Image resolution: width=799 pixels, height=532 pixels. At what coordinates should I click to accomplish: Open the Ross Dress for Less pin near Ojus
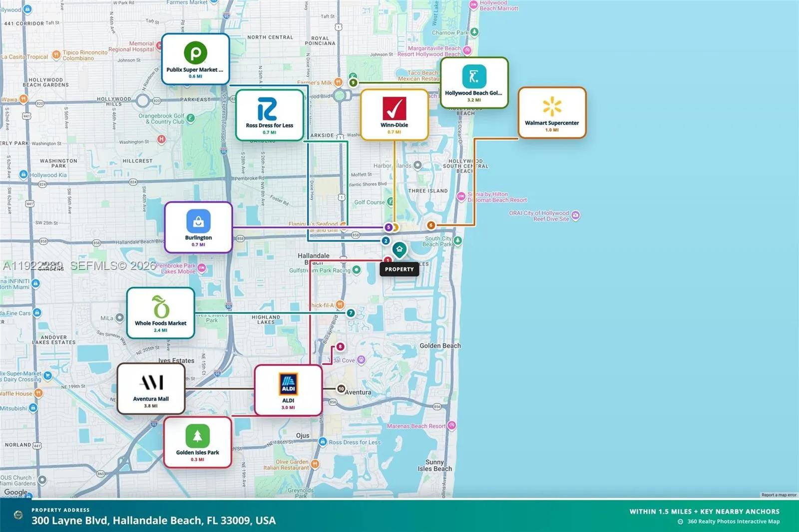click(323, 442)
